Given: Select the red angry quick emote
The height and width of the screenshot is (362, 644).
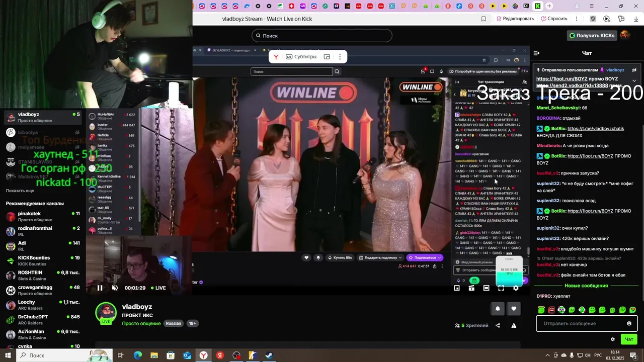Looking at the screenshot, I should pos(551,310).
